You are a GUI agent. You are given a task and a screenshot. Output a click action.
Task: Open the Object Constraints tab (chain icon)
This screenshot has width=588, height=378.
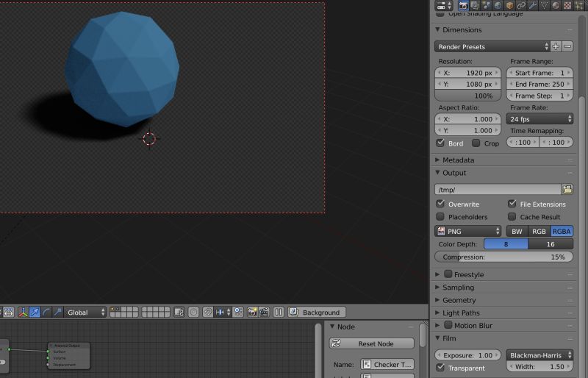point(521,5)
